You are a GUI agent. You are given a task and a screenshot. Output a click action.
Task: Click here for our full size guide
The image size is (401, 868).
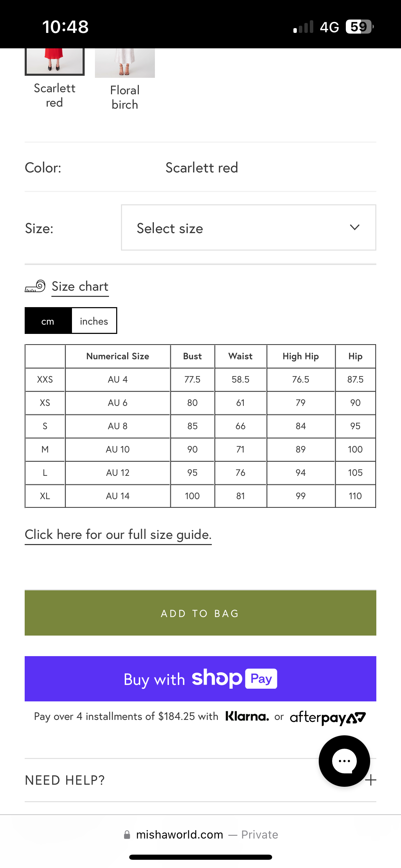point(118,534)
